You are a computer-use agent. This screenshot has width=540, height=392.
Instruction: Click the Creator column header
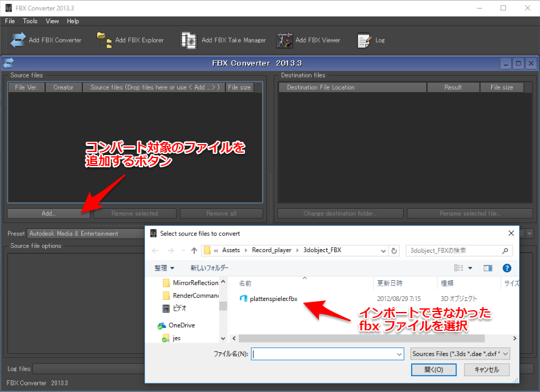pos(64,87)
